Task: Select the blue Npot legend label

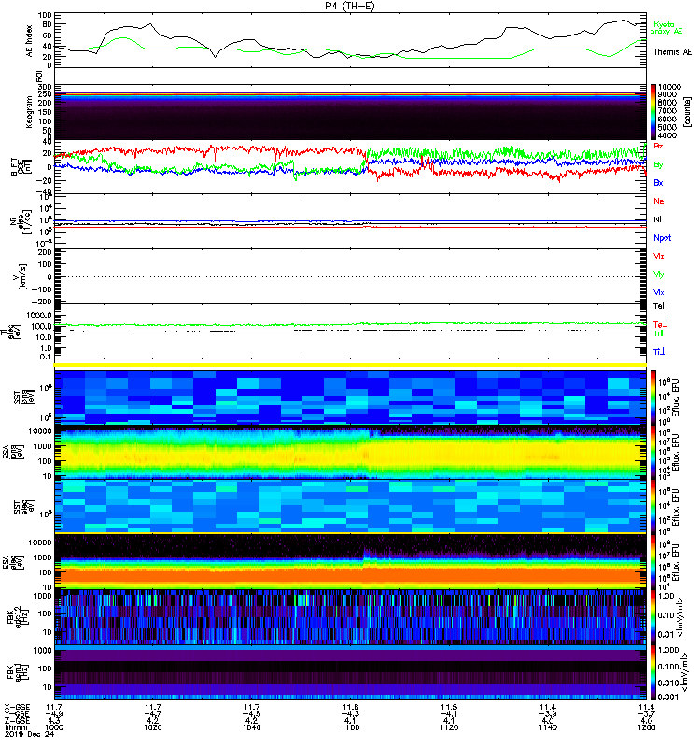Action: pyautogui.click(x=662, y=238)
